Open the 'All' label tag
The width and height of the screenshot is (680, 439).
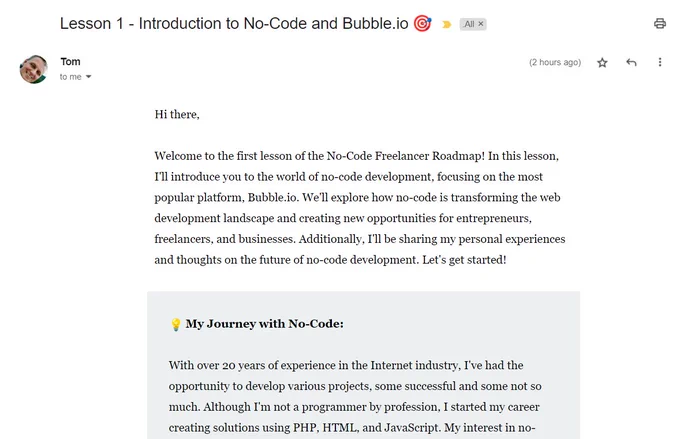(x=469, y=24)
